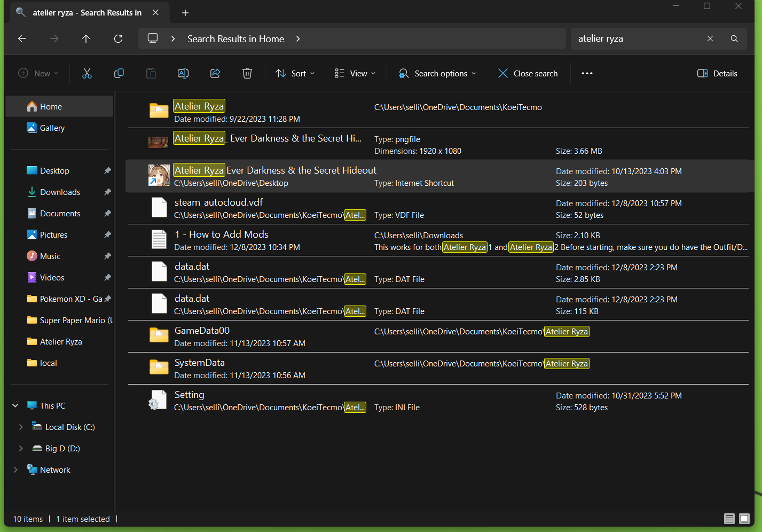This screenshot has width=762, height=532.
Task: Click the magnifier search icon
Action: [x=734, y=38]
